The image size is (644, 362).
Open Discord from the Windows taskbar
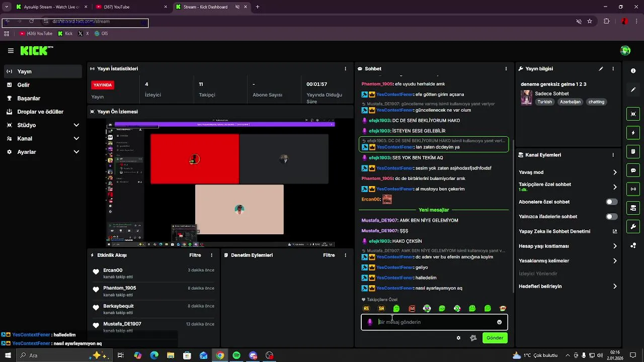coord(253,355)
